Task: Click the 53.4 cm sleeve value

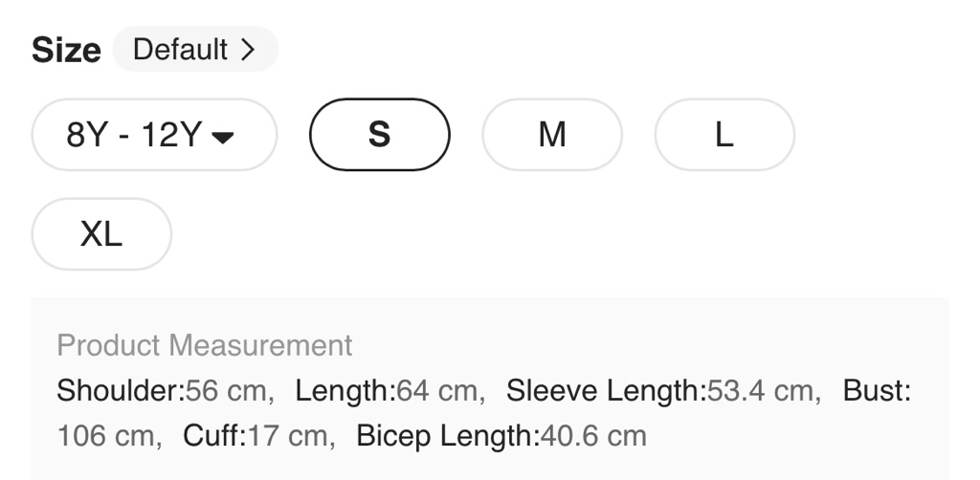Action: (x=760, y=391)
